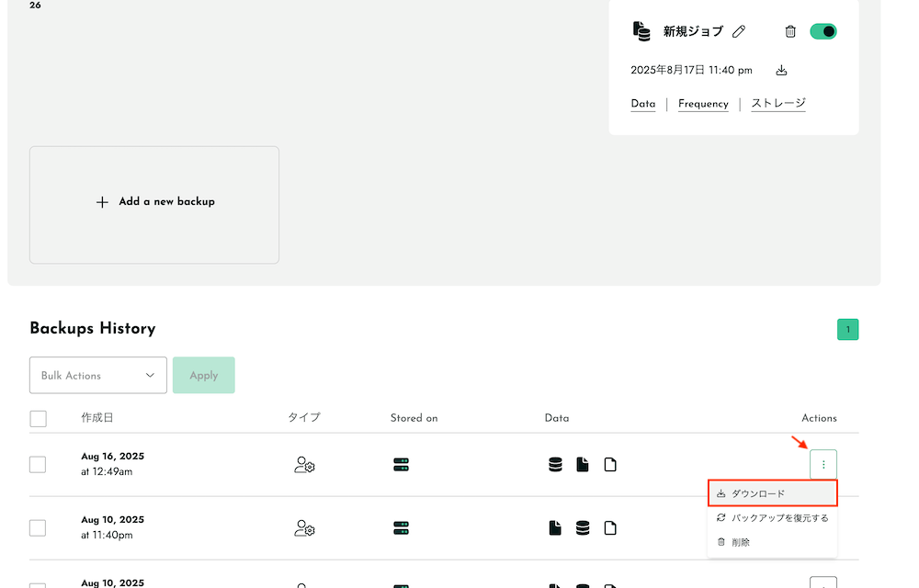Image resolution: width=919 pixels, height=588 pixels.
Task: Click the job icon beside 新規ジョブ
Action: tap(641, 31)
